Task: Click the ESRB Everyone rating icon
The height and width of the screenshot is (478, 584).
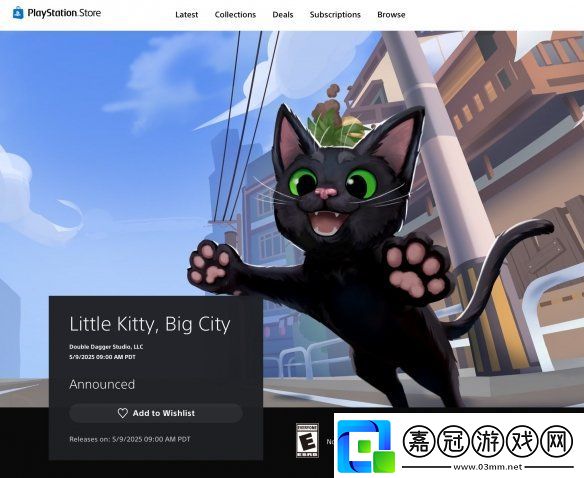Action: coord(307,440)
